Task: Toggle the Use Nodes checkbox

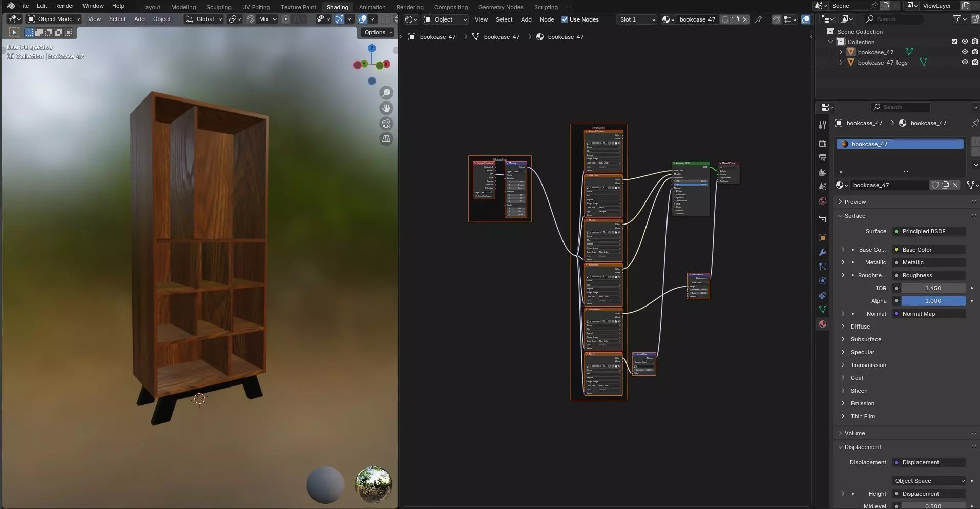Action: [x=565, y=19]
